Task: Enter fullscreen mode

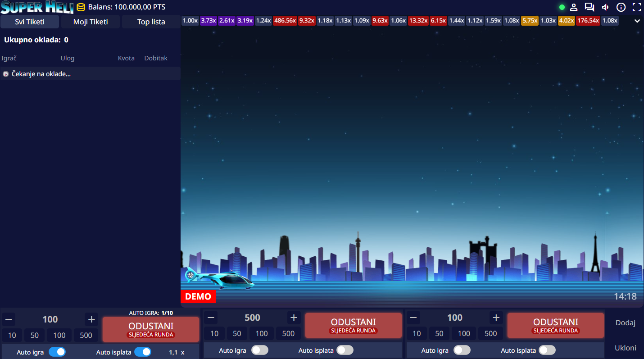Action: (637, 7)
